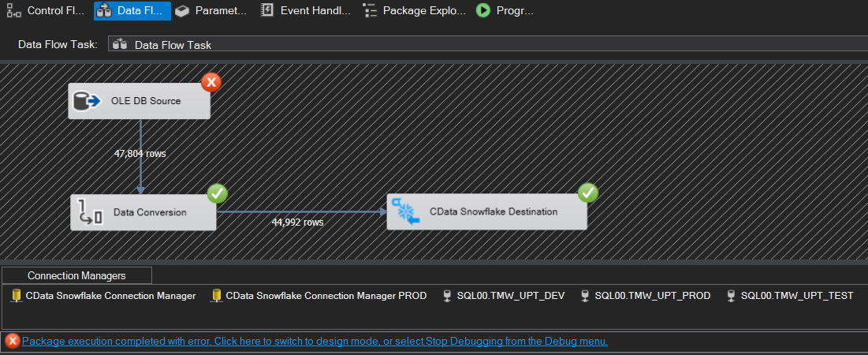This screenshot has height=355, width=868.
Task: Open the Data Flow Task dropdown
Action: coord(488,44)
